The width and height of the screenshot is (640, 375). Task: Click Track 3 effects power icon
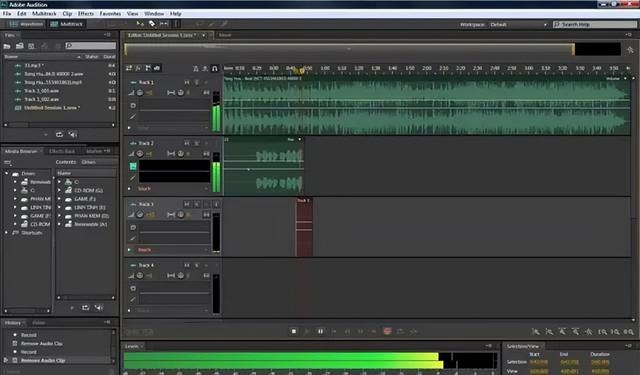point(133,227)
